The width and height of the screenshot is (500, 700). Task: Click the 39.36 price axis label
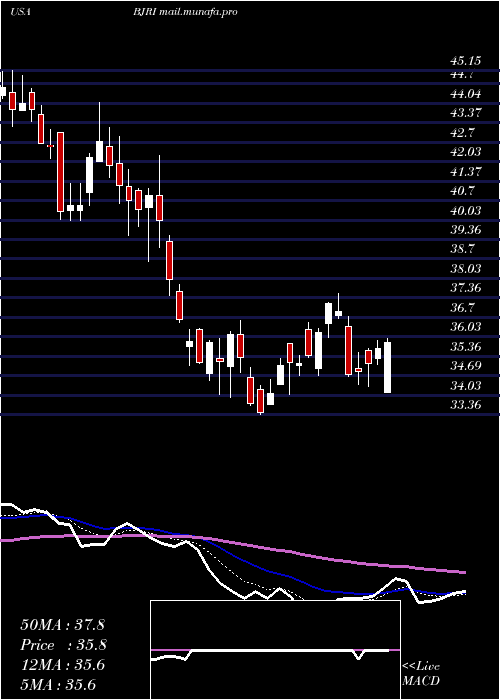click(464, 229)
